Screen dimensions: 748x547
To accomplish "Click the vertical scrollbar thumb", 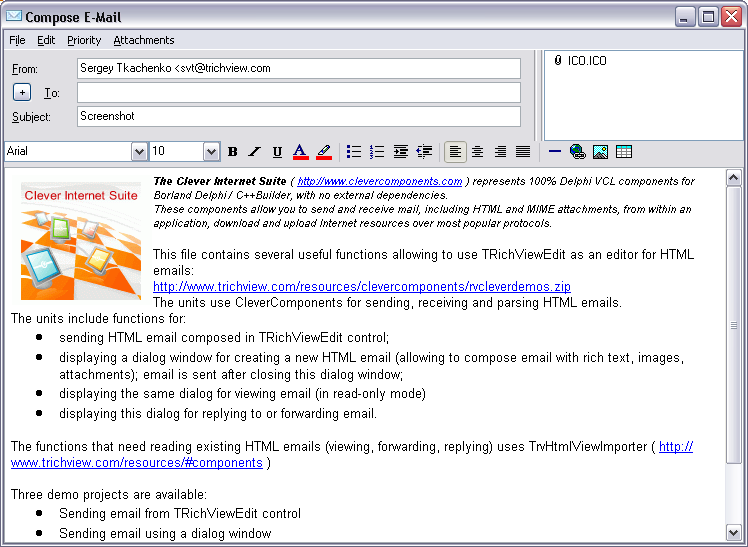I will point(733,325).
